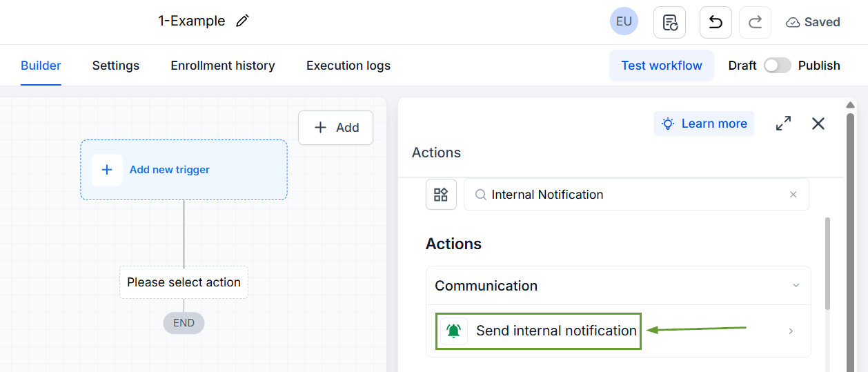Click the Learn more link
Viewport: 868px width, 372px height.
point(704,124)
